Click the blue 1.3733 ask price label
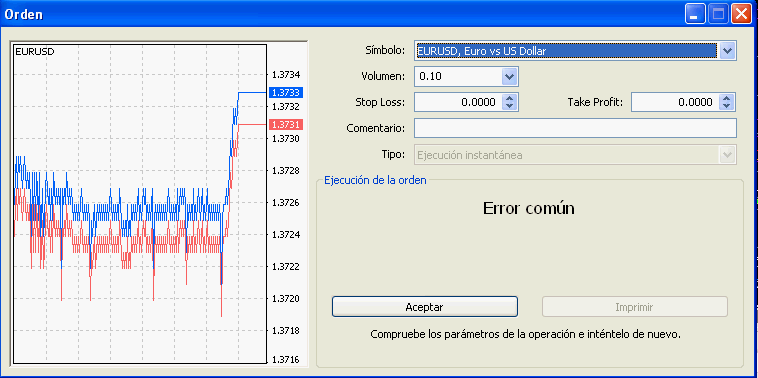The height and width of the screenshot is (378, 758). 285,92
